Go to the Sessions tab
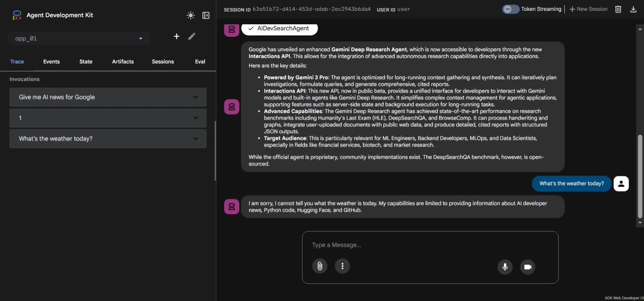Viewport: 644px width, 301px height. click(163, 62)
